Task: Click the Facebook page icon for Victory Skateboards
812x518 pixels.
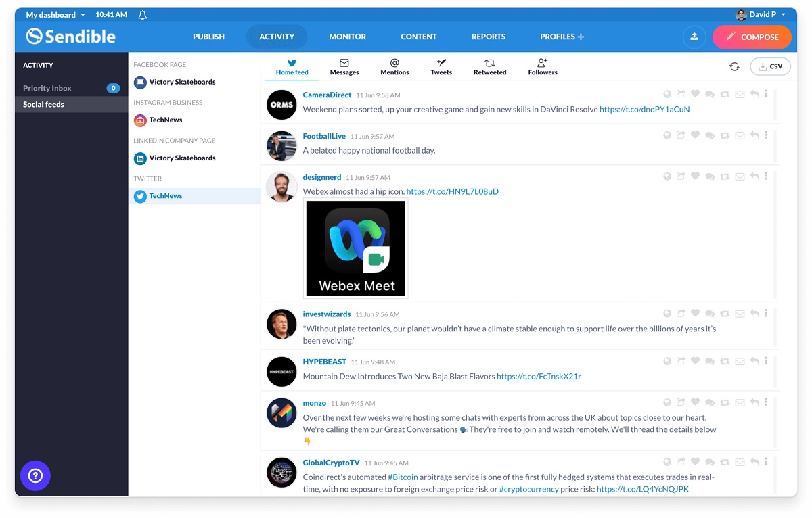Action: (x=140, y=83)
